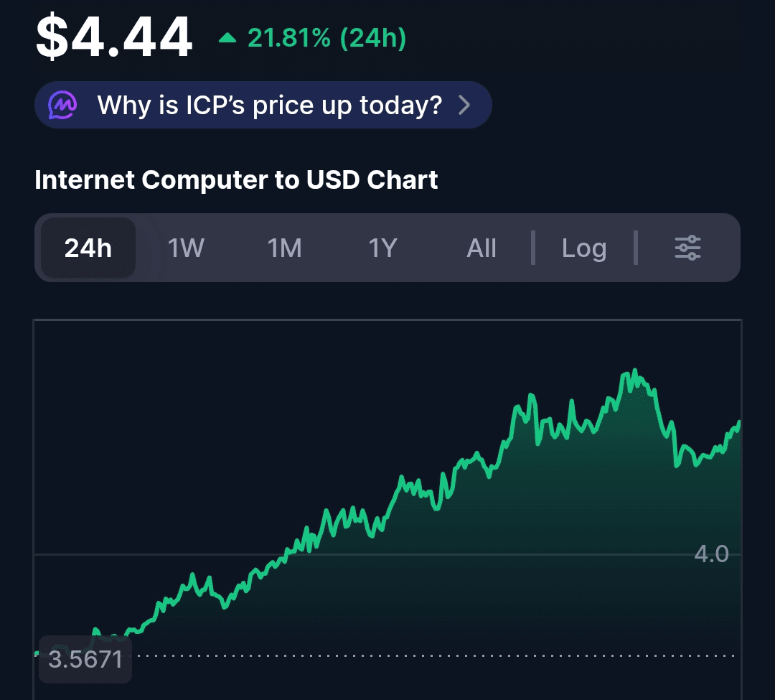775x700 pixels.
Task: Switch to the 1Y chart view
Action: [x=382, y=248]
